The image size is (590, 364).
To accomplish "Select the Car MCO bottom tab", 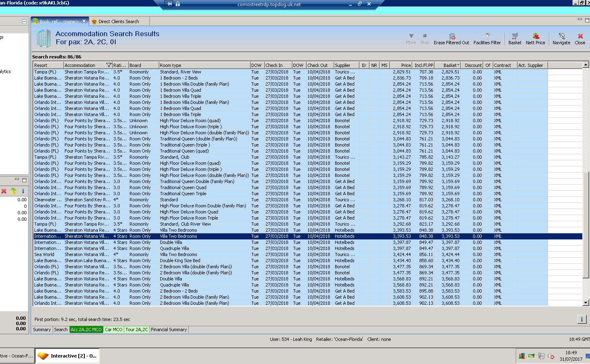I will click(113, 330).
